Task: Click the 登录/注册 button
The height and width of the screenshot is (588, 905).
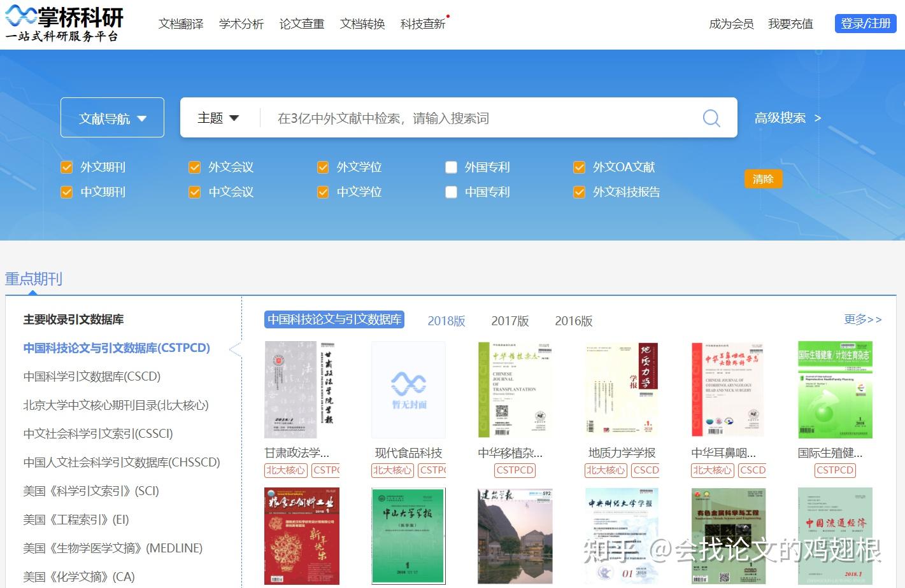Action: pyautogui.click(x=866, y=24)
